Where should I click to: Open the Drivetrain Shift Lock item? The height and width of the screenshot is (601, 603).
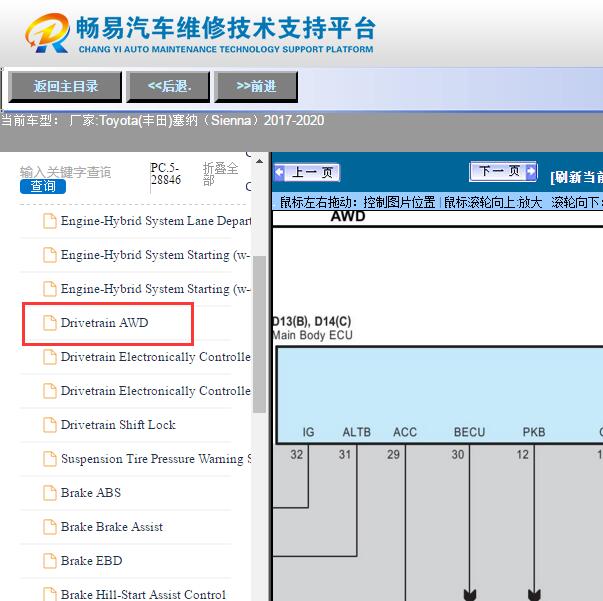coord(118,425)
